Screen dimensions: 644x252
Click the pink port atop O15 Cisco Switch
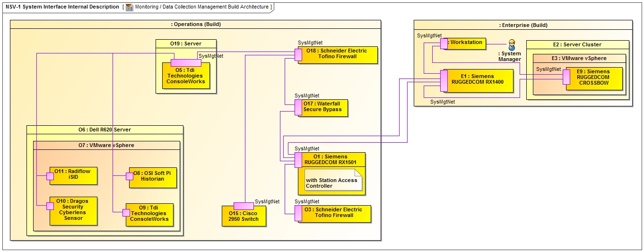(x=244, y=206)
